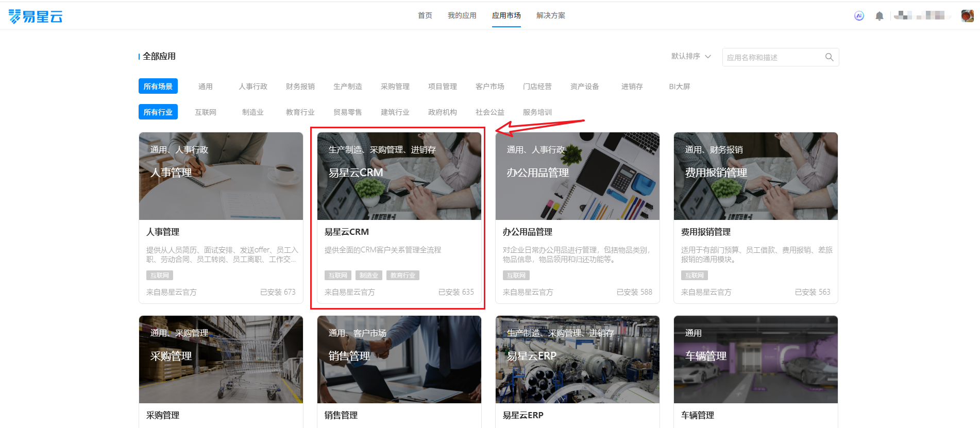980x428 pixels.
Task: Open the 我的应用 tab
Action: point(462,15)
